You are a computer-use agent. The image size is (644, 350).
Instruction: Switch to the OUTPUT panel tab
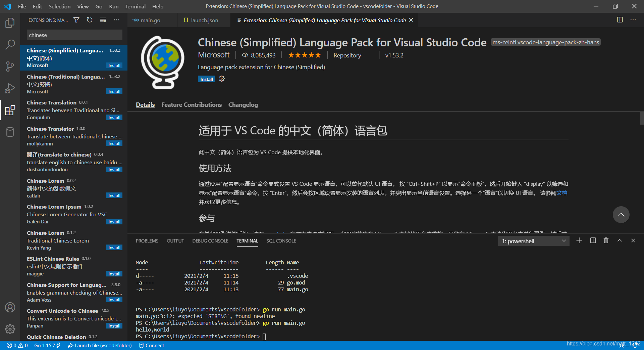point(175,241)
